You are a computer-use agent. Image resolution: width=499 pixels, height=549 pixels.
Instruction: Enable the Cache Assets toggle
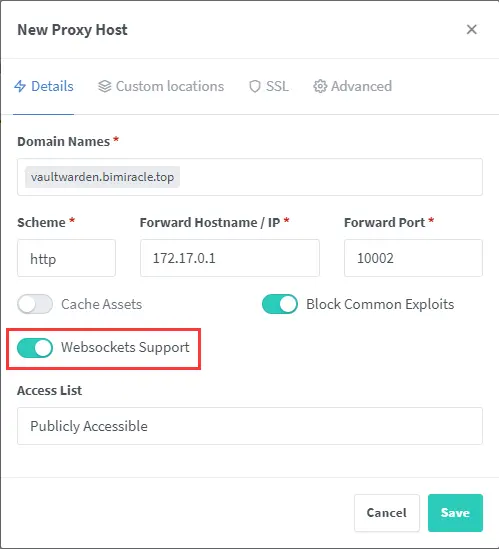tap(35, 304)
